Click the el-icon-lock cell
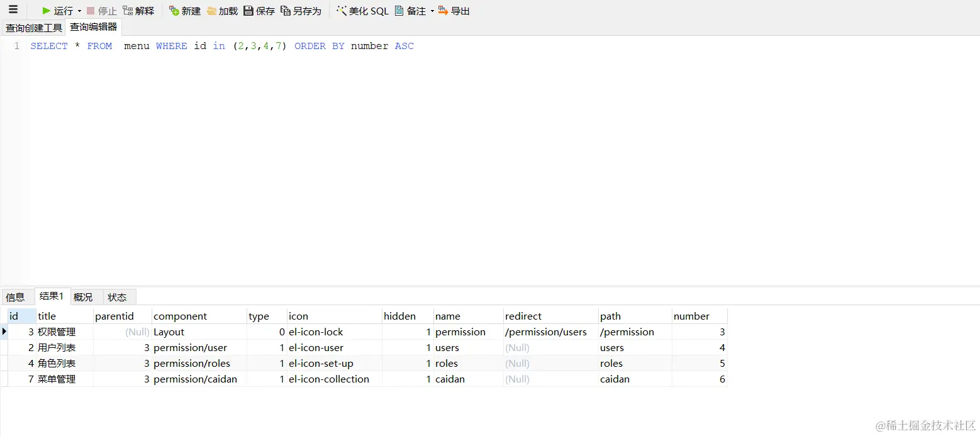The width and height of the screenshot is (980, 436). point(335,332)
